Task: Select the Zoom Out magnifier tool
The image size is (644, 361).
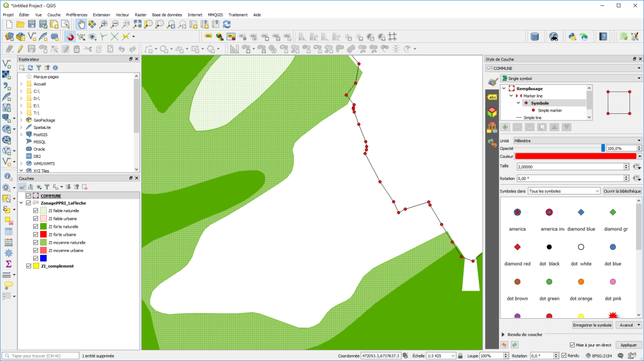Action: click(115, 24)
